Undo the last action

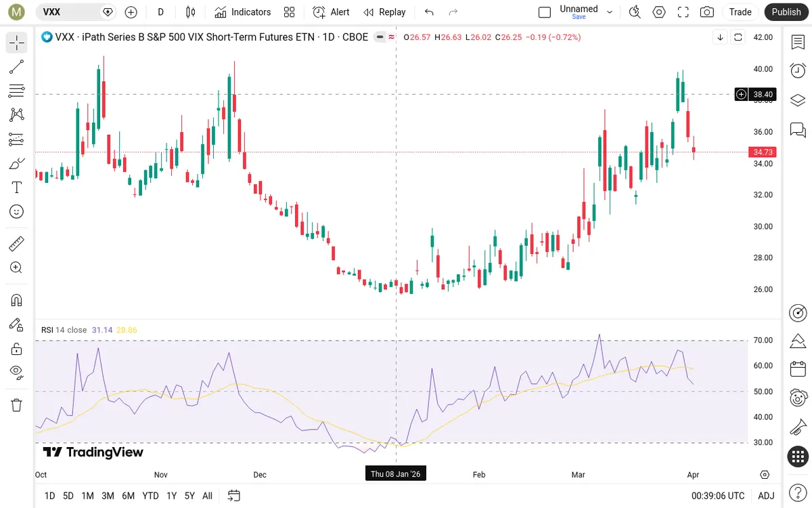pyautogui.click(x=429, y=12)
